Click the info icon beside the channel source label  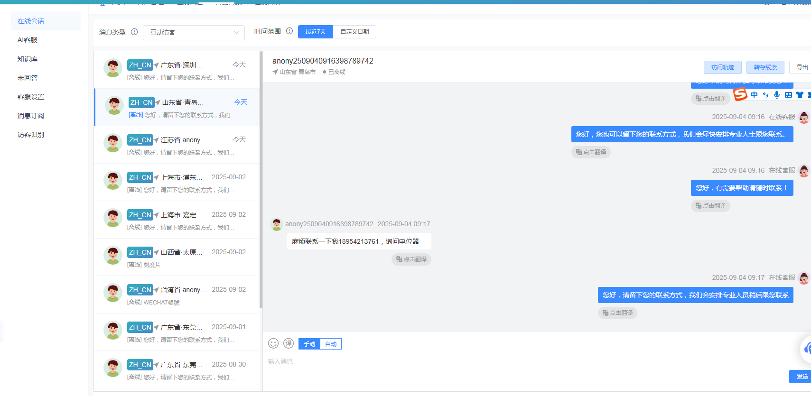click(x=134, y=32)
